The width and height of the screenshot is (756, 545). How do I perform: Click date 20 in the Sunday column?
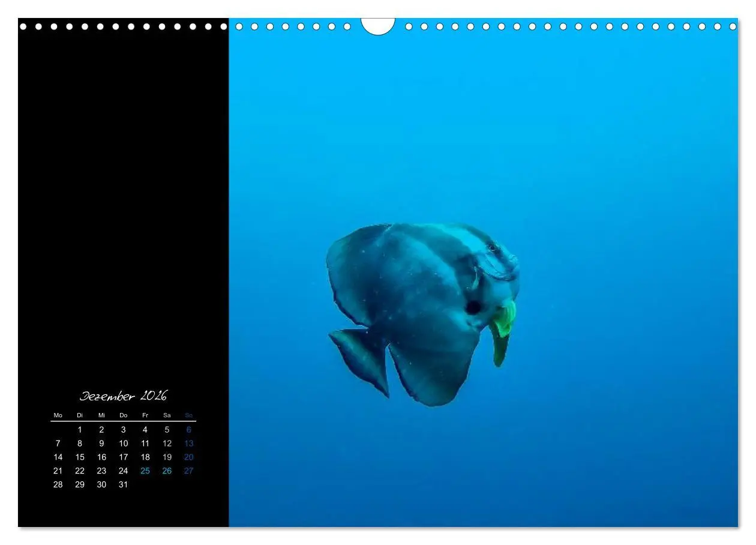pyautogui.click(x=188, y=457)
